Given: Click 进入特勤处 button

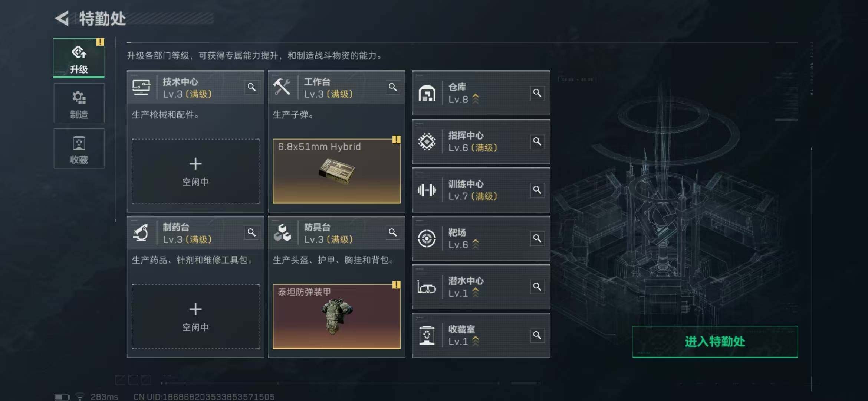Looking at the screenshot, I should tap(715, 342).
